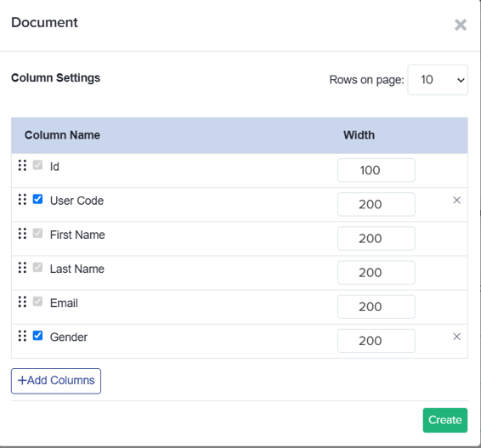This screenshot has width=481, height=448.
Task: Click the Width column header
Action: click(x=359, y=135)
